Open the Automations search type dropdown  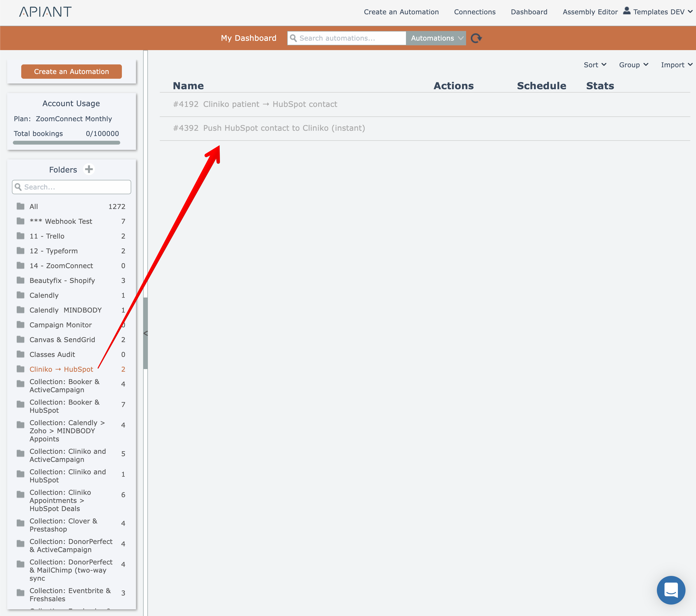[x=436, y=38]
